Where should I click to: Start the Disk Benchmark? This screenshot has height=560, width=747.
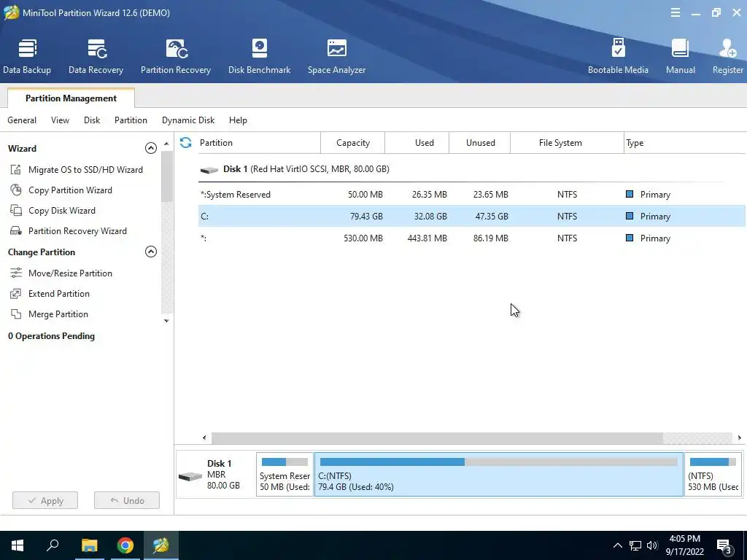point(259,57)
